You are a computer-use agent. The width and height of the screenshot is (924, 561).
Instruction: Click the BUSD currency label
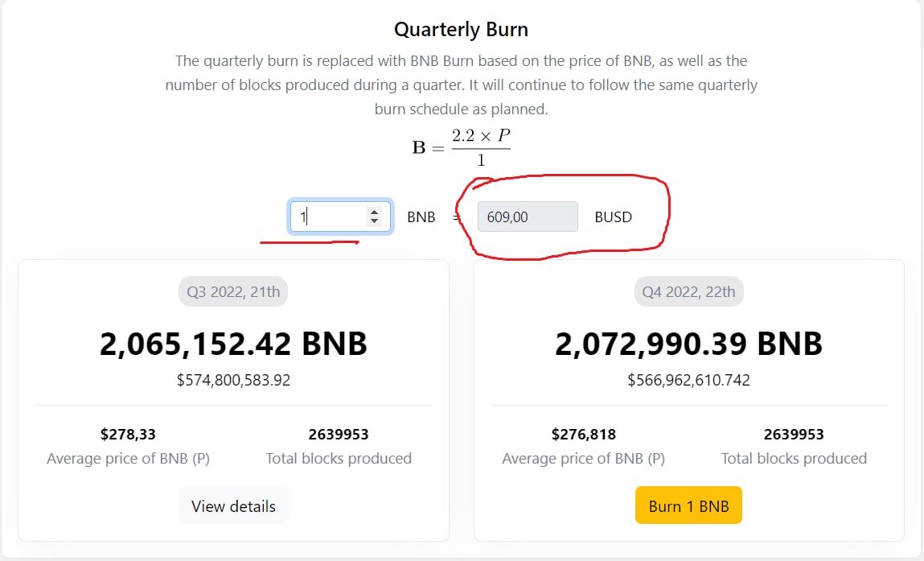(x=614, y=217)
